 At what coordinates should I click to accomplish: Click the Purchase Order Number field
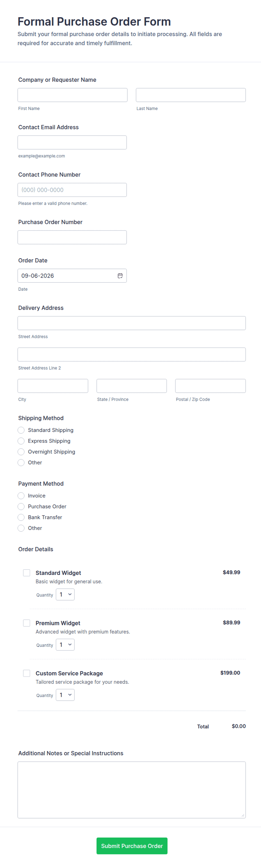click(x=72, y=238)
